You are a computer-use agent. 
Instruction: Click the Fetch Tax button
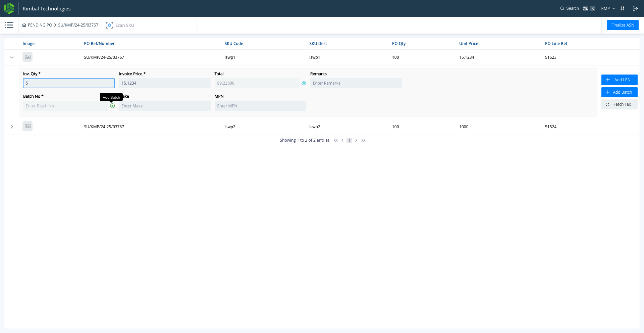pyautogui.click(x=619, y=104)
